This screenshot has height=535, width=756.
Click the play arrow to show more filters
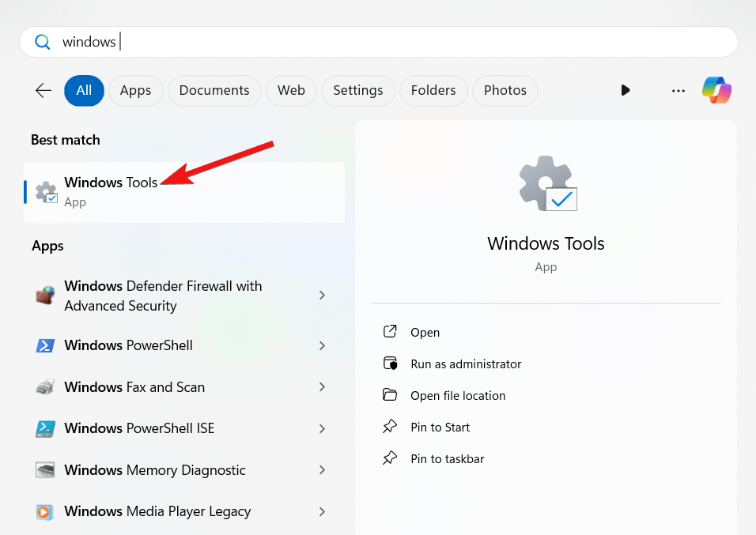click(x=626, y=91)
